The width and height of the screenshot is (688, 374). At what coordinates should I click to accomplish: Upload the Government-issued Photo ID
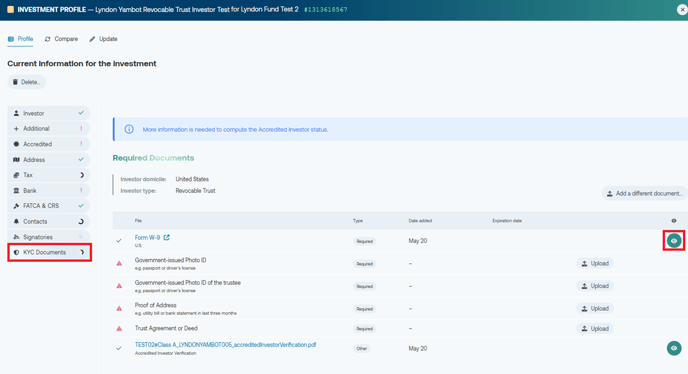click(595, 263)
